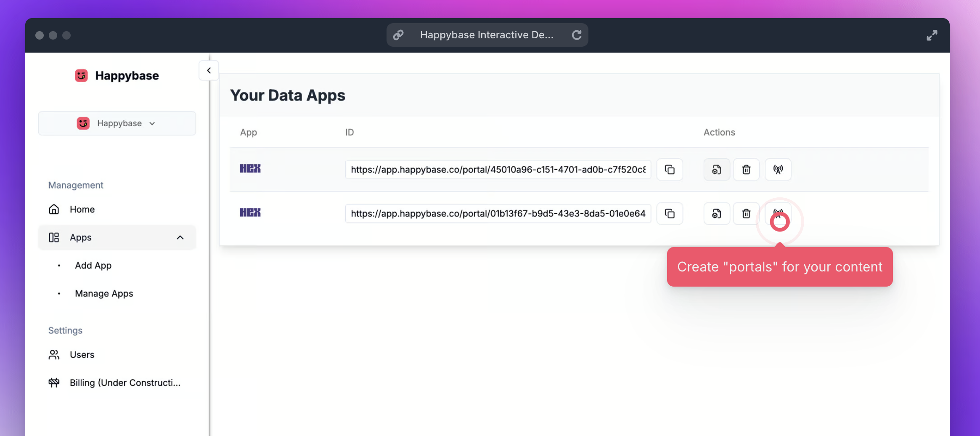This screenshot has height=436, width=980.
Task: Copy the second app portal URL
Action: click(x=670, y=214)
